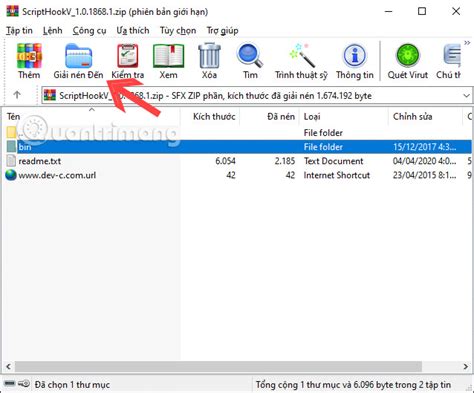Maximize the WinRAR window
The image size is (474, 393).
point(422,11)
